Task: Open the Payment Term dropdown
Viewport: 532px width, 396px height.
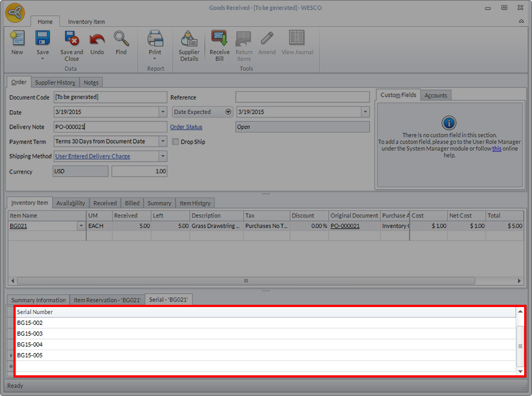Action: point(162,142)
